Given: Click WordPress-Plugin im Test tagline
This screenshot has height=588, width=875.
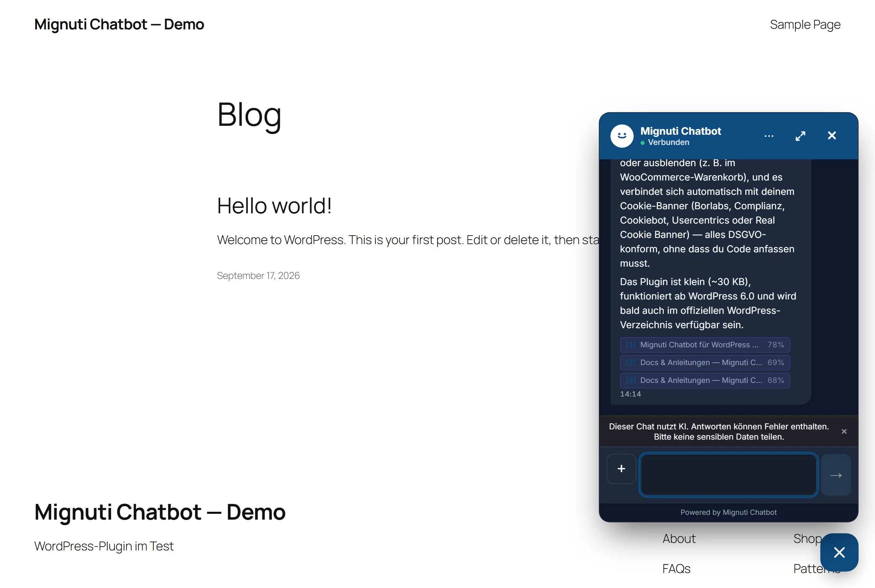Looking at the screenshot, I should [x=104, y=546].
